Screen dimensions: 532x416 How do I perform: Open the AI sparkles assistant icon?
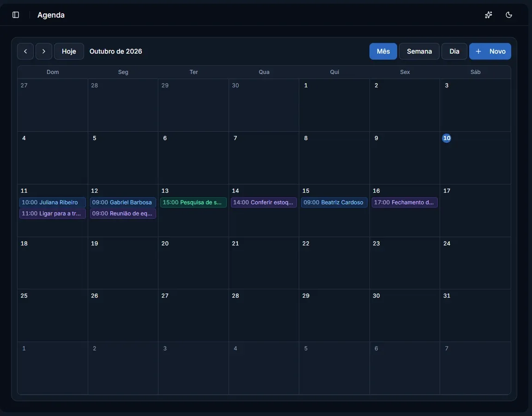[x=488, y=15]
